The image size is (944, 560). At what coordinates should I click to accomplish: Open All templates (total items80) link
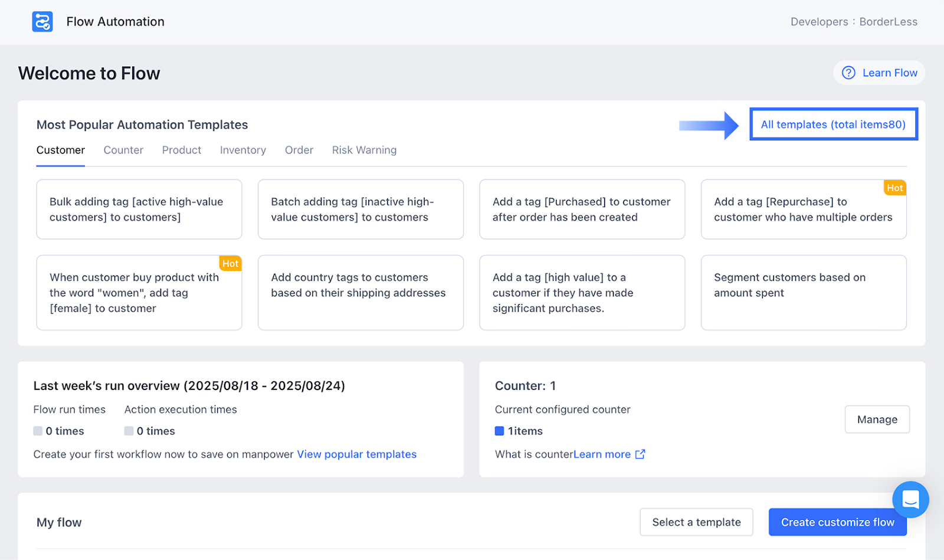833,125
